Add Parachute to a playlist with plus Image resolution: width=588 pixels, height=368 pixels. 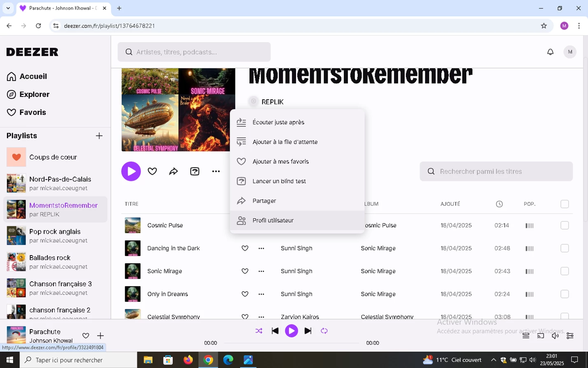point(100,336)
